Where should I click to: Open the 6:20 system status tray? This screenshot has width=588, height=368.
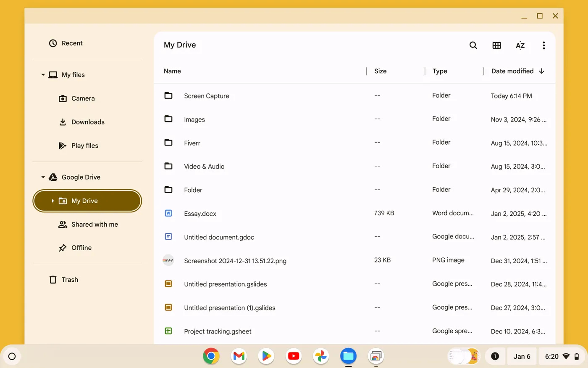562,357
